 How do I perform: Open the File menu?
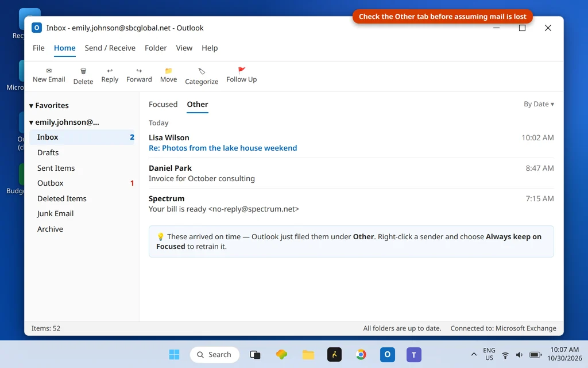pos(38,48)
